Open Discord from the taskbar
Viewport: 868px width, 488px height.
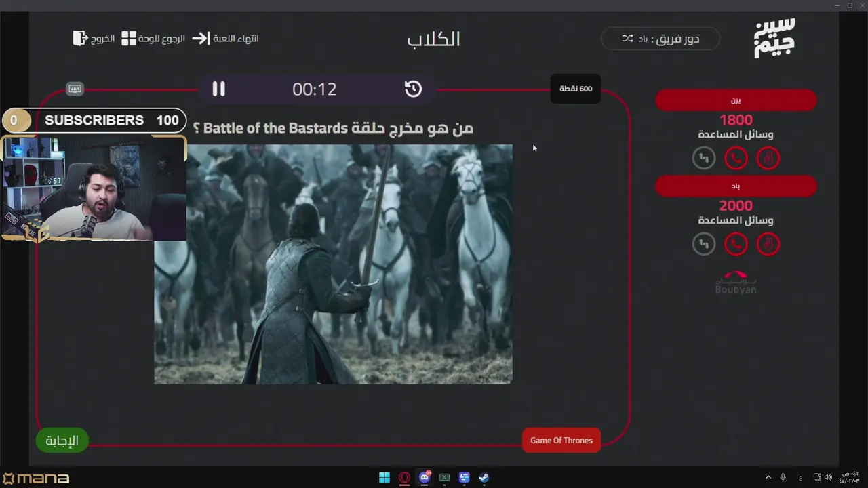[x=425, y=477]
